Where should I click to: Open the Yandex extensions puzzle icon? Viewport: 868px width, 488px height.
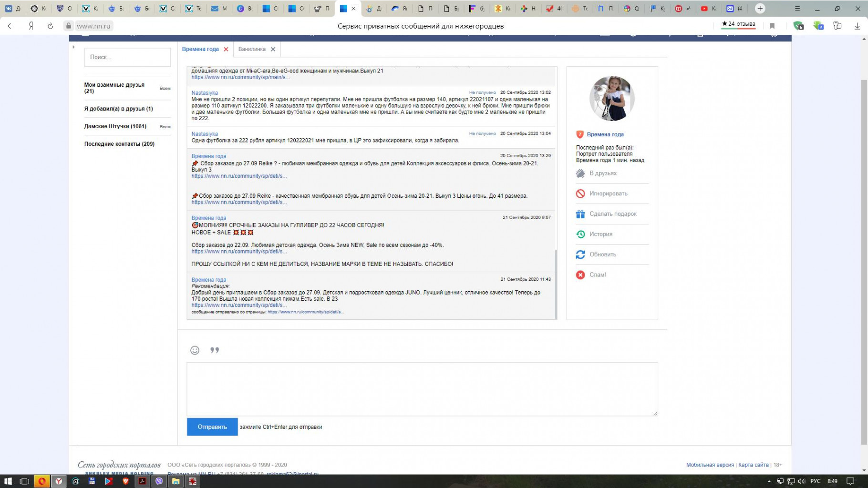click(x=837, y=26)
